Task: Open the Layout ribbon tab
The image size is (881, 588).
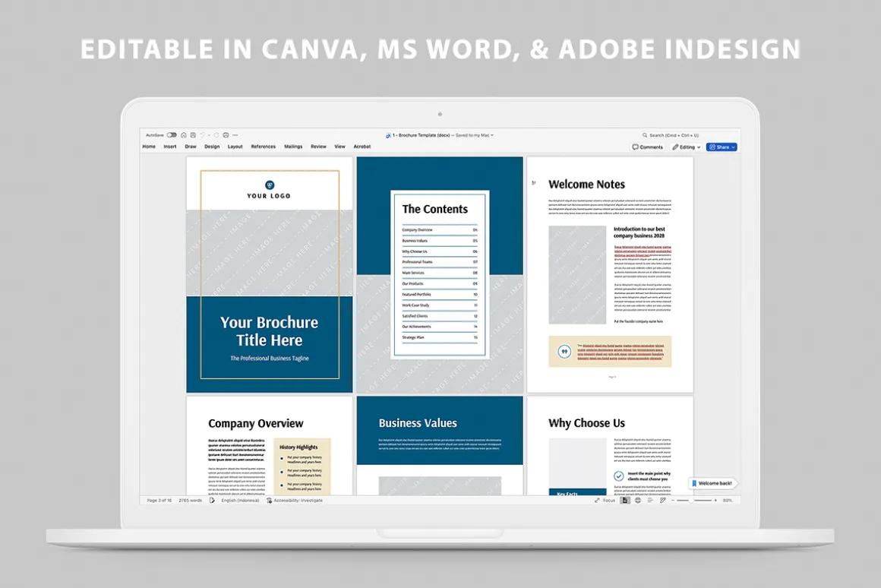Action: click(235, 147)
